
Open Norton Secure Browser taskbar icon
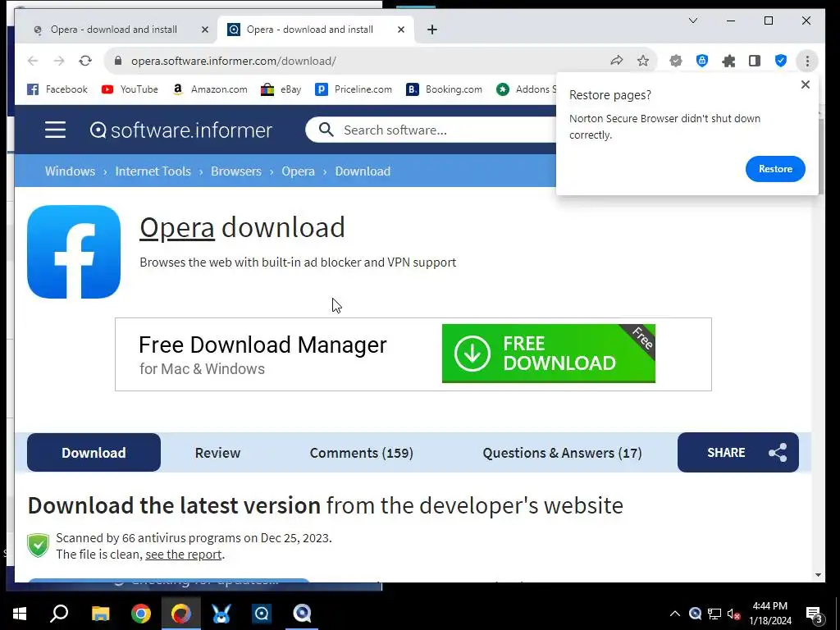(181, 614)
